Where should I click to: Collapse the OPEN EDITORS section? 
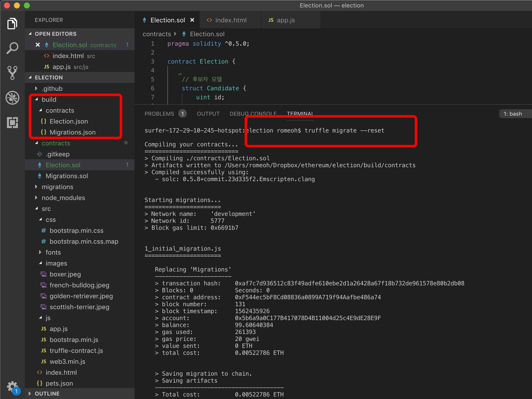(55, 34)
